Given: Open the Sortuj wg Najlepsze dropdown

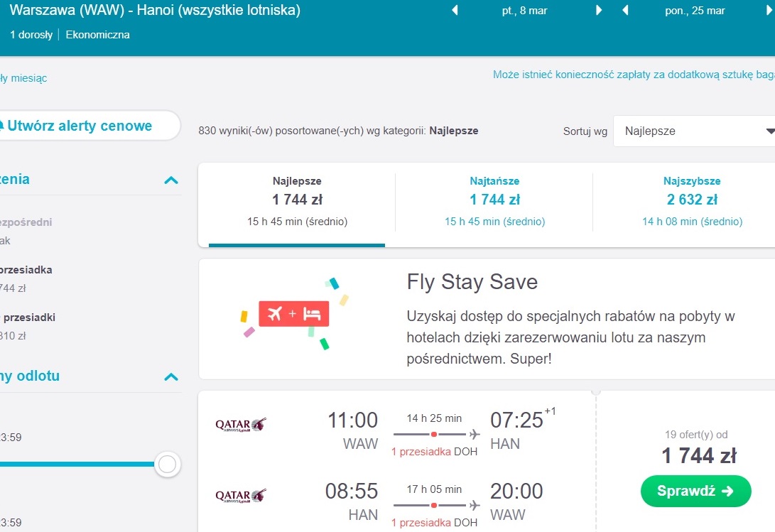Looking at the screenshot, I should (x=694, y=131).
